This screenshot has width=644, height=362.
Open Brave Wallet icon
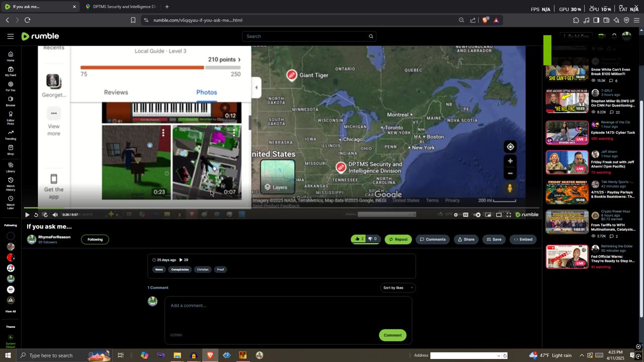pos(606,20)
